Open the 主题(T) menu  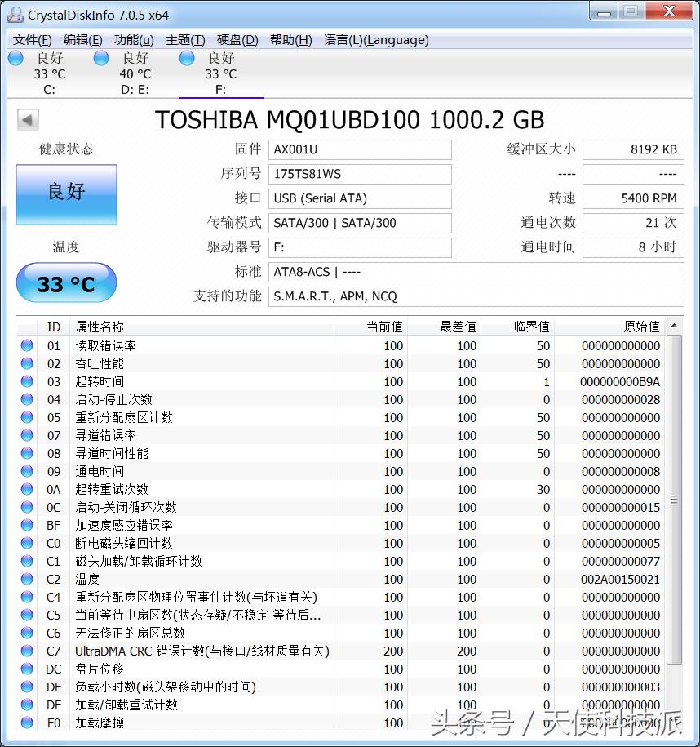(184, 39)
